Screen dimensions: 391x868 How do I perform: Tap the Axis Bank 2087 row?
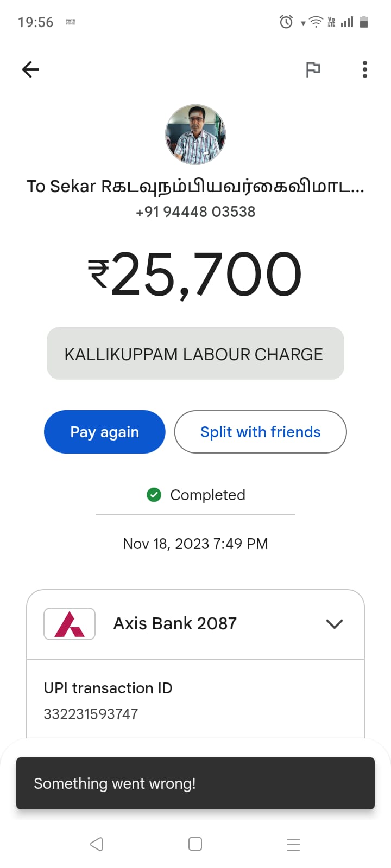195,624
